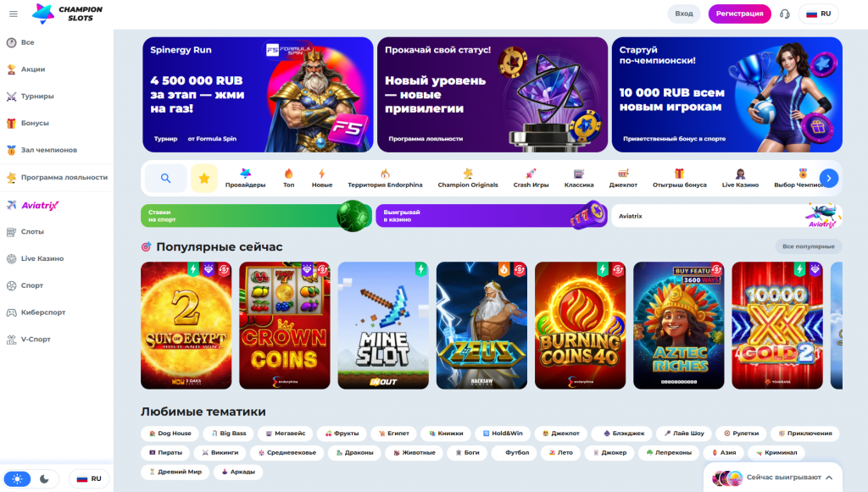
Task: Click the headset support icon
Action: (x=784, y=14)
